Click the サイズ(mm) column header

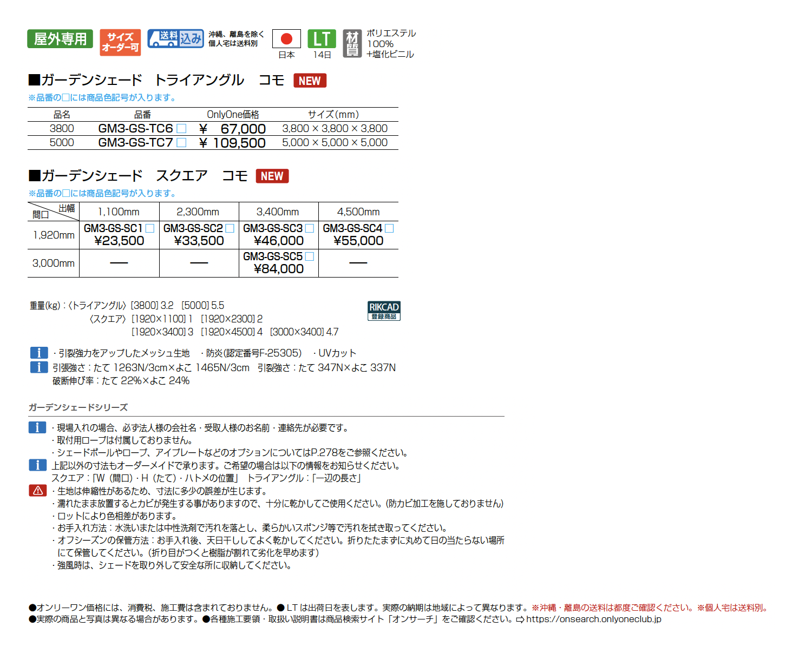(333, 115)
